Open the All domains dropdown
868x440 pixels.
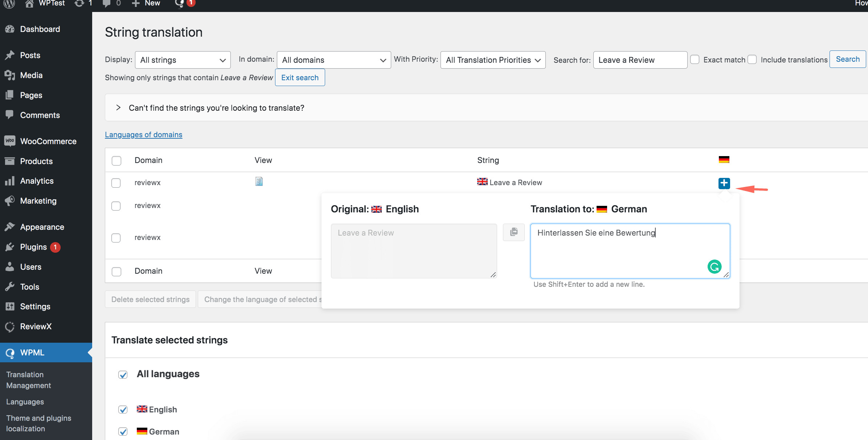click(x=333, y=60)
